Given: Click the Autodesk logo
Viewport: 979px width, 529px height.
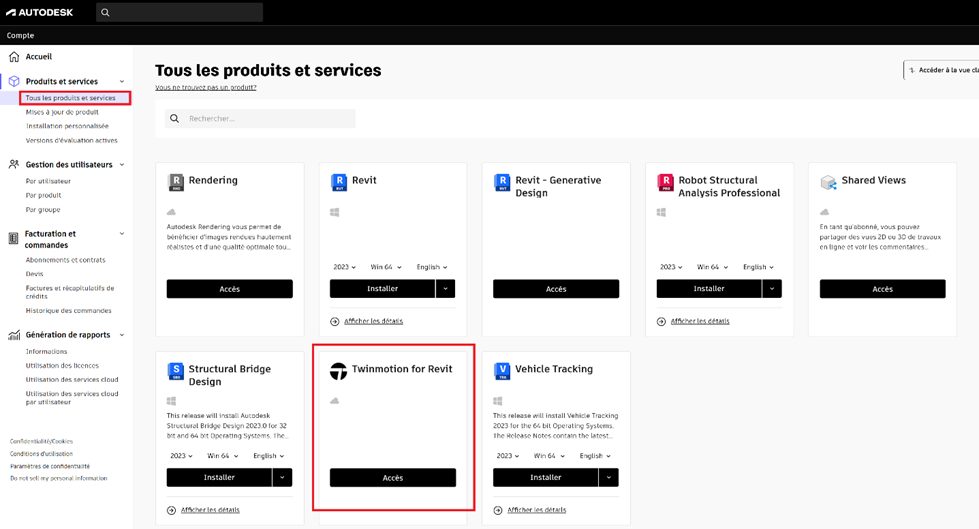Looking at the screenshot, I should click(39, 12).
